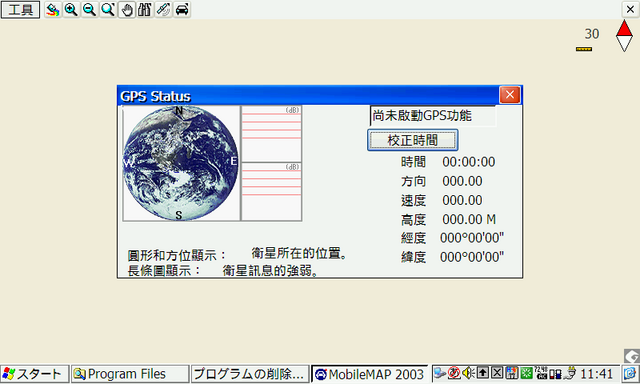The width and height of the screenshot is (640, 384).
Task: Click the up arrow tray icon
Action: click(x=483, y=373)
